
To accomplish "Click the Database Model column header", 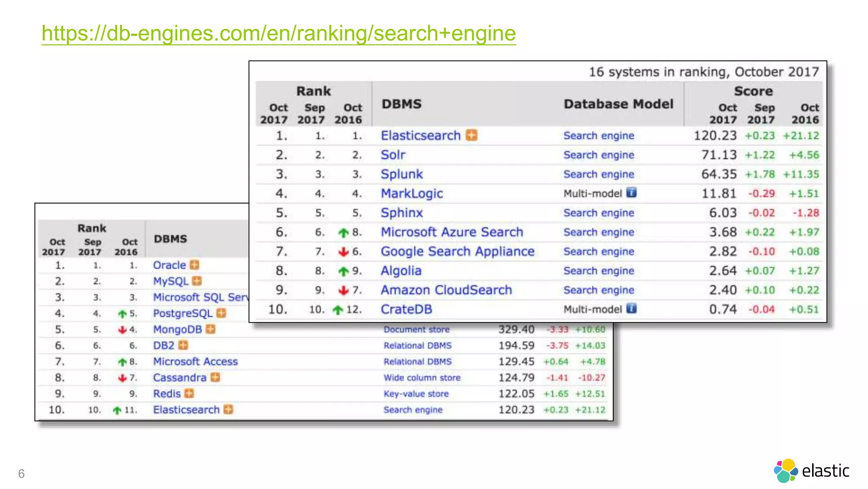I will pyautogui.click(x=618, y=104).
